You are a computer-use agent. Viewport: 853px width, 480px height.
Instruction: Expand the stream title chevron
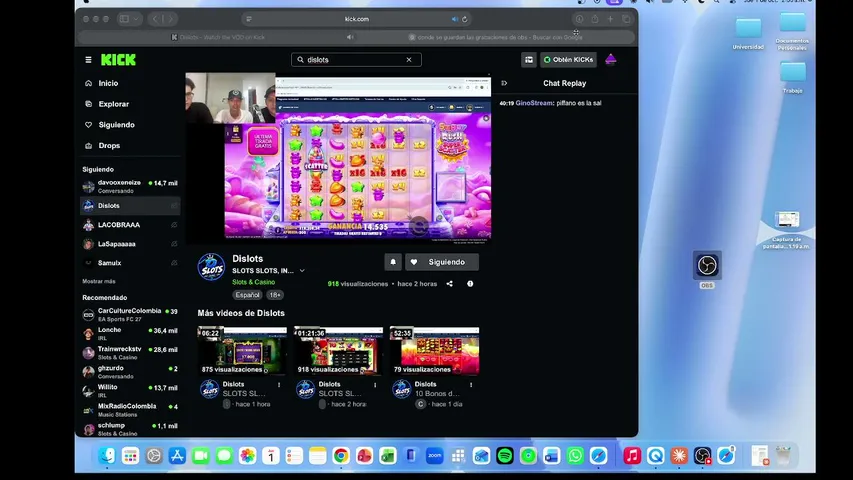click(x=302, y=270)
